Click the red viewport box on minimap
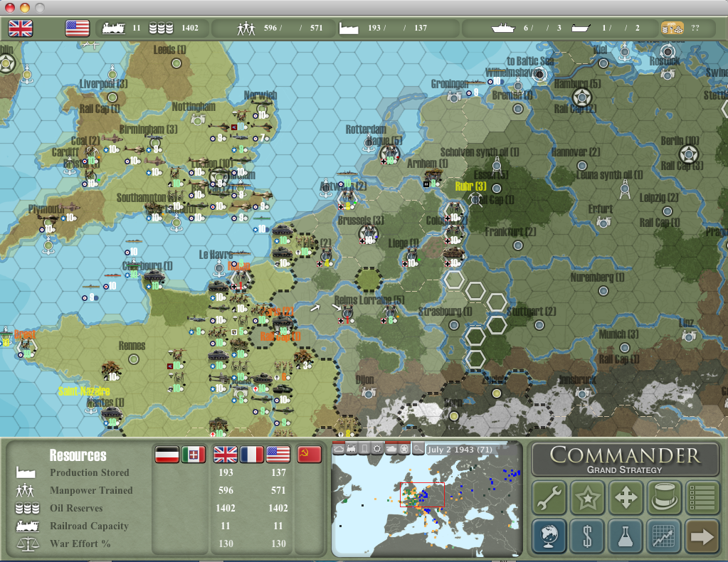 click(x=422, y=494)
